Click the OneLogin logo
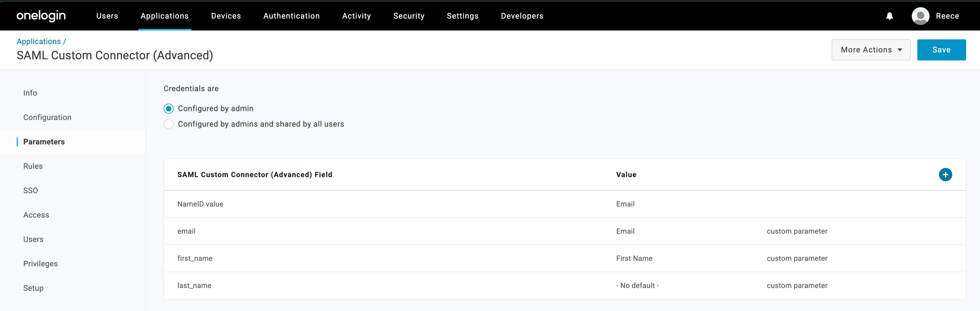The width and height of the screenshot is (980, 311). (x=41, y=16)
